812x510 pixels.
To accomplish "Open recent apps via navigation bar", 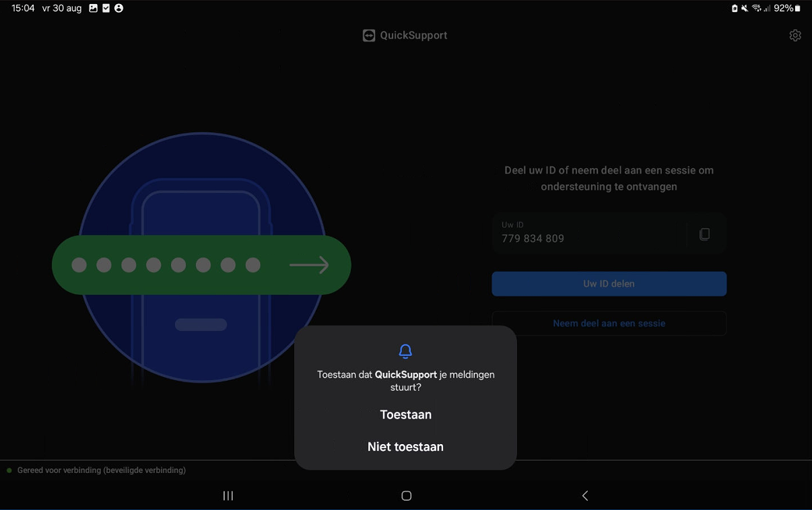I will tap(228, 496).
